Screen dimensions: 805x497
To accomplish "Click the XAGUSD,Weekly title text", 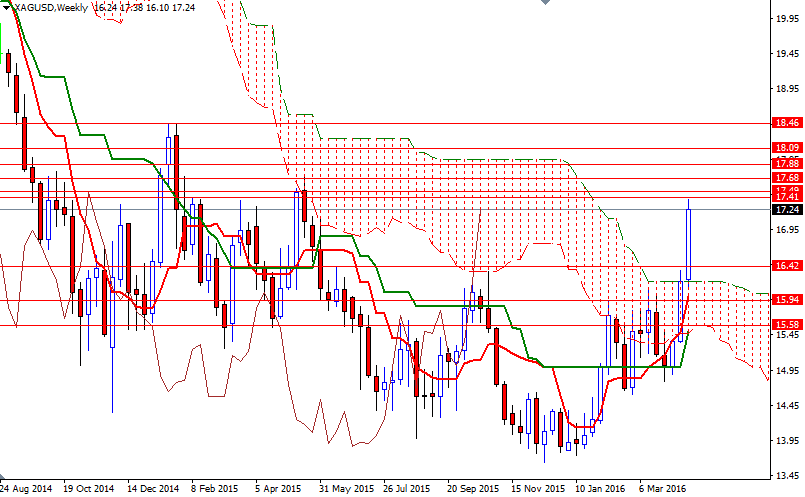I will (51, 8).
